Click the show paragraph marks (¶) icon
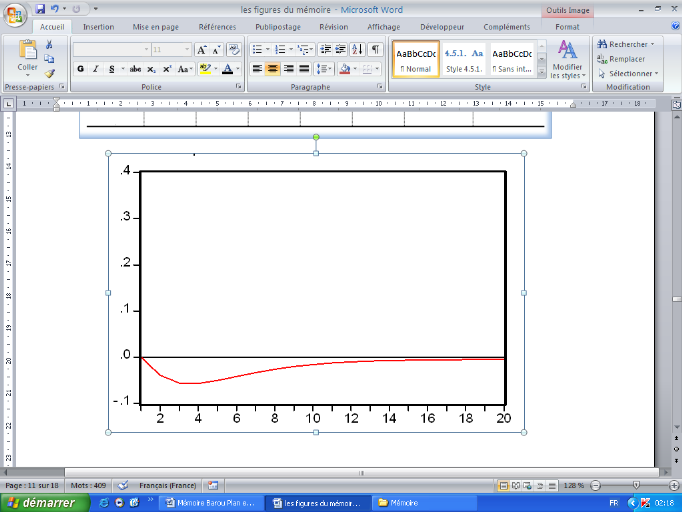Image resolution: width=682 pixels, height=512 pixels. coord(375,49)
